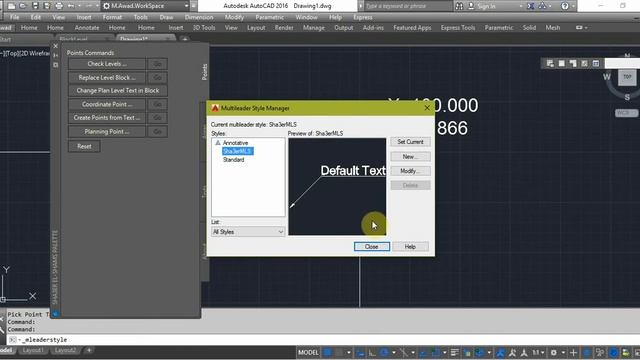Viewport: 640px width, 360px height.
Task: Toggle the drawing grid display in status bar
Action: point(327,352)
